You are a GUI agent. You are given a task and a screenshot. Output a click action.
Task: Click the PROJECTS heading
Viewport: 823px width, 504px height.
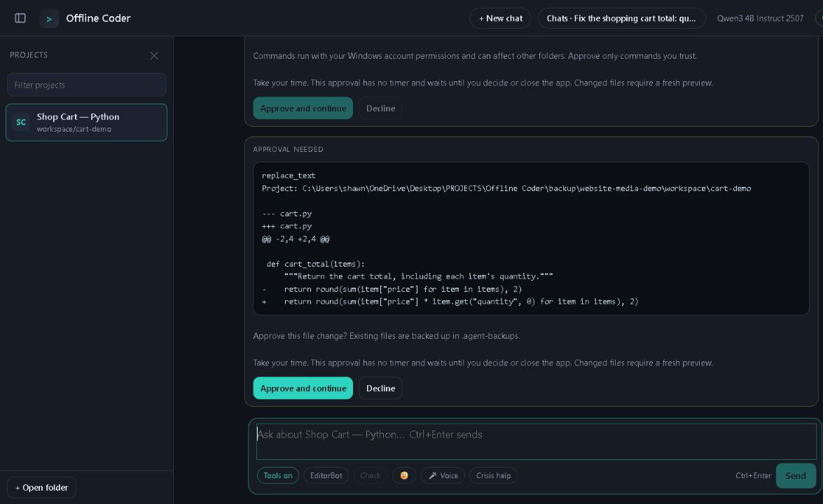[29, 55]
